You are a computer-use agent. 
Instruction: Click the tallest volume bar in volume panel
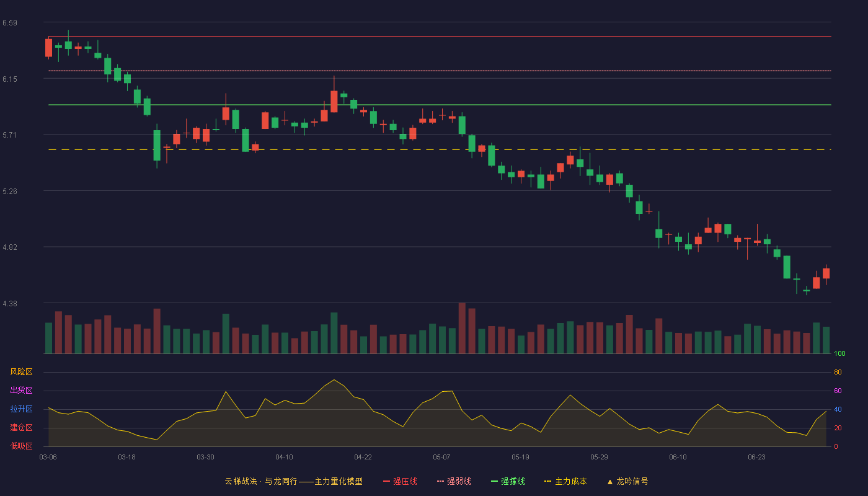point(462,328)
